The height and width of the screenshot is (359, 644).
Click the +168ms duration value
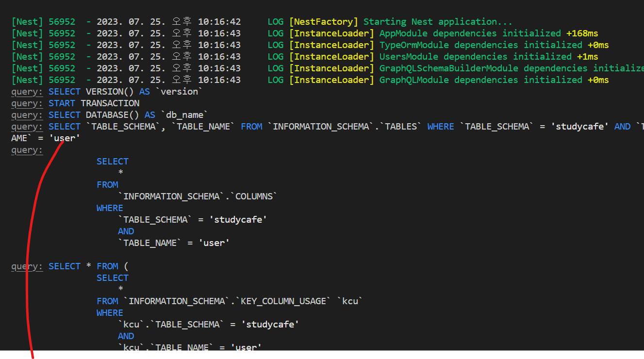tap(582, 33)
